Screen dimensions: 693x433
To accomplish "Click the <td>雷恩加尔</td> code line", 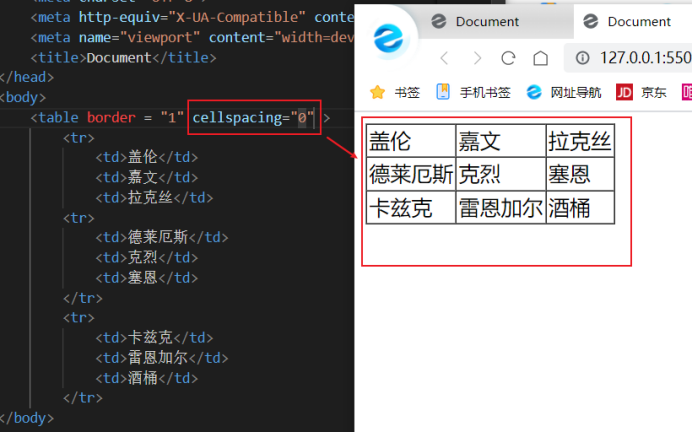I will click(162, 357).
